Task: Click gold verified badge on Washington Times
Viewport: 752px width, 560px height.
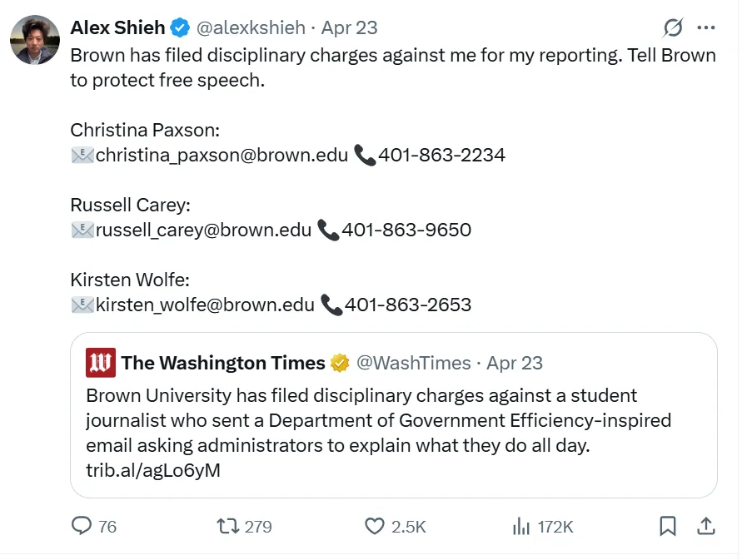Action: [340, 363]
